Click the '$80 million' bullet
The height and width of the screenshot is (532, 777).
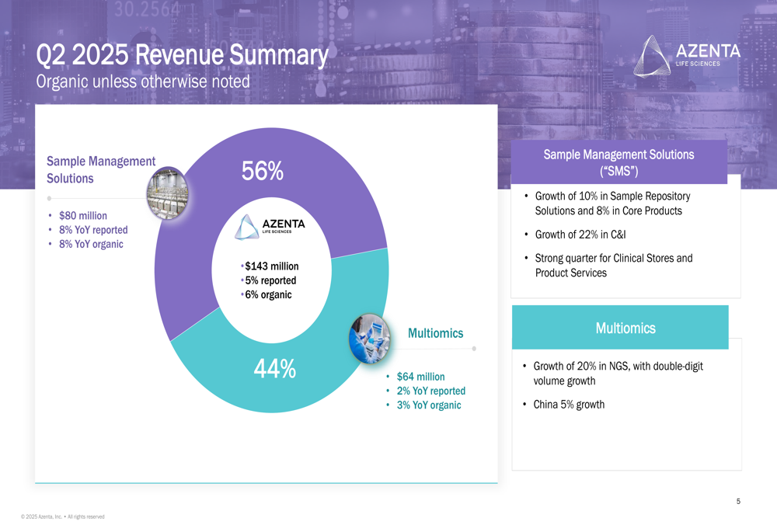tap(83, 215)
